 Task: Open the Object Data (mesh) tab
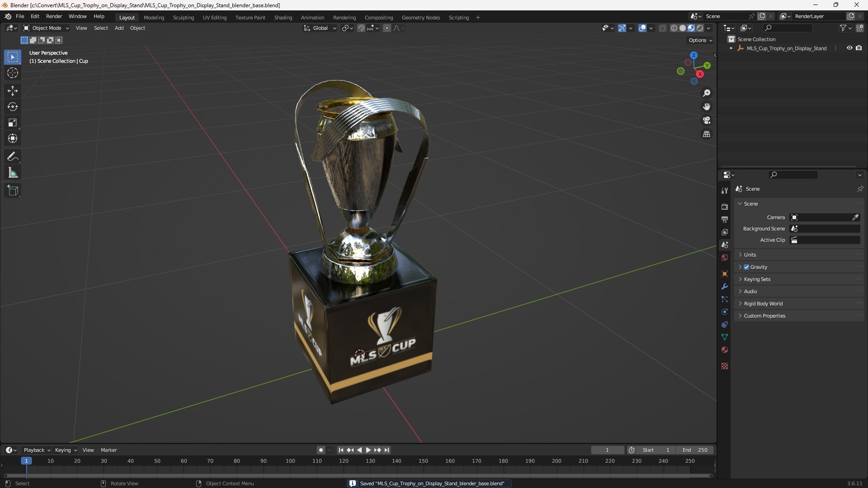coord(725,337)
